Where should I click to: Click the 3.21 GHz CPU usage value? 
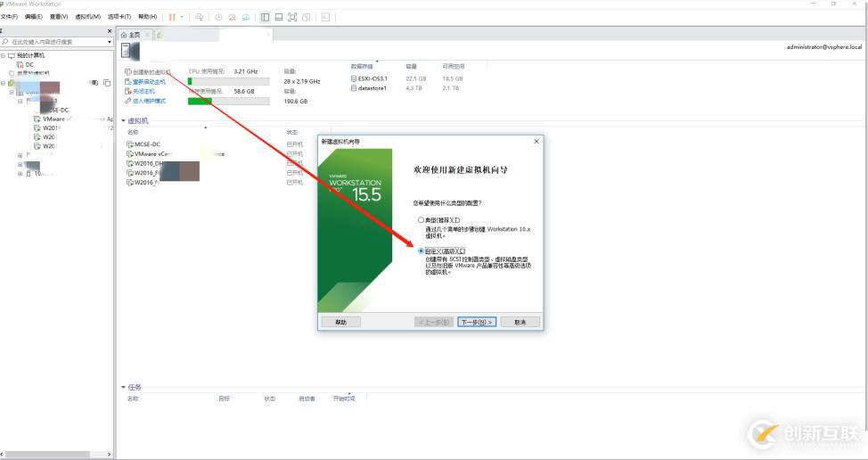coord(246,71)
